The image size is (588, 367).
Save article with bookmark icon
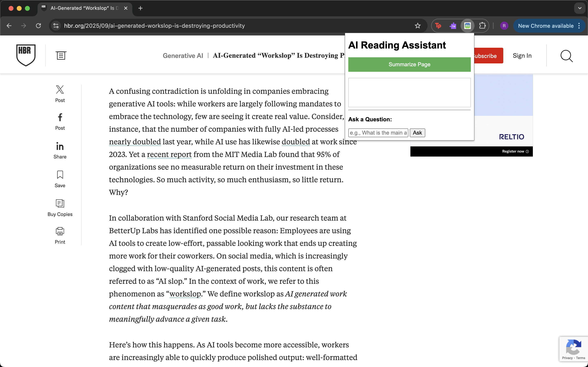(x=60, y=175)
